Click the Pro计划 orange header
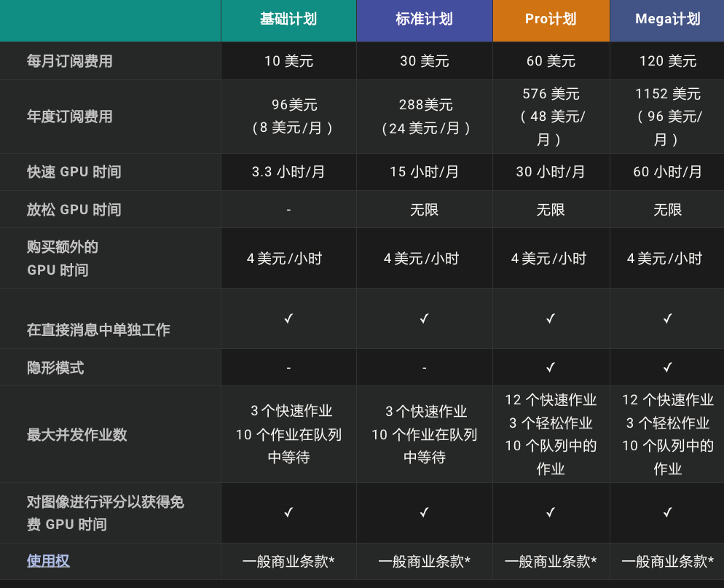 coord(551,20)
